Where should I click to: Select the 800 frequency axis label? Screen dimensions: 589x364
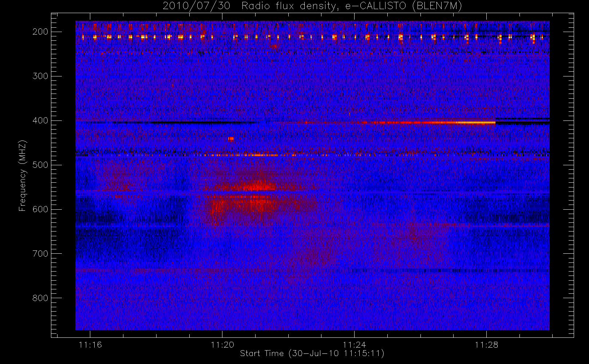(40, 298)
